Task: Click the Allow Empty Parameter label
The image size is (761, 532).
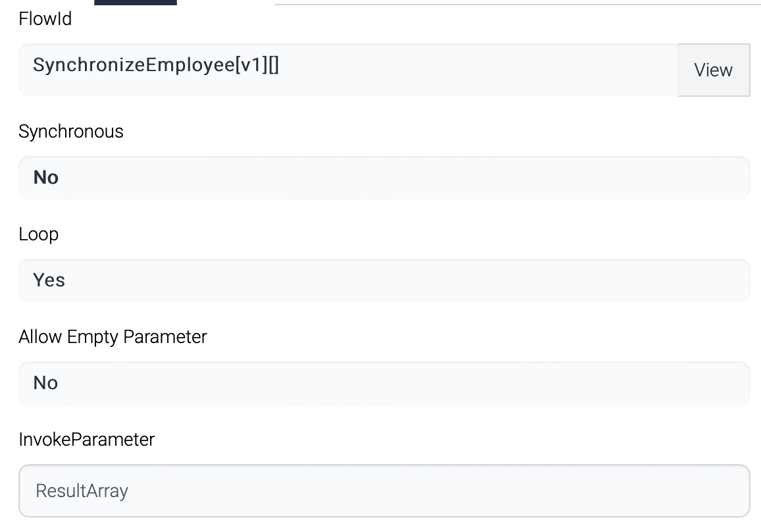Action: (113, 337)
